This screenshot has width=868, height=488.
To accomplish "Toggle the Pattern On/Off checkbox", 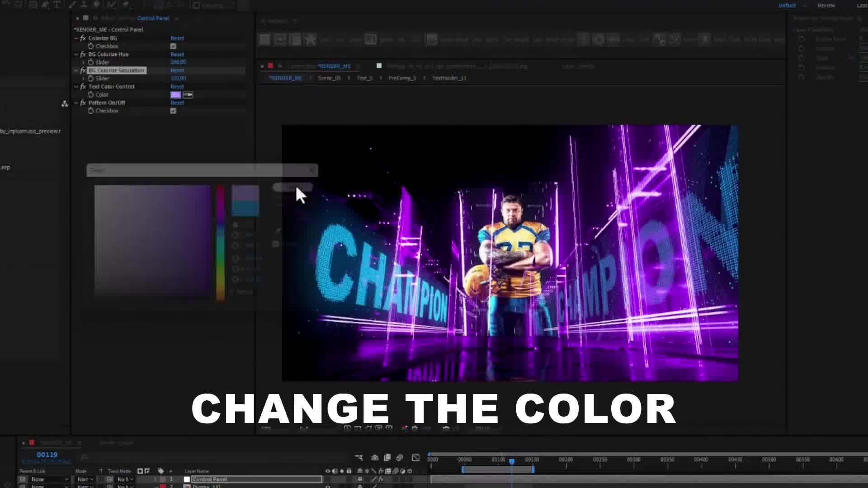I will pos(173,111).
